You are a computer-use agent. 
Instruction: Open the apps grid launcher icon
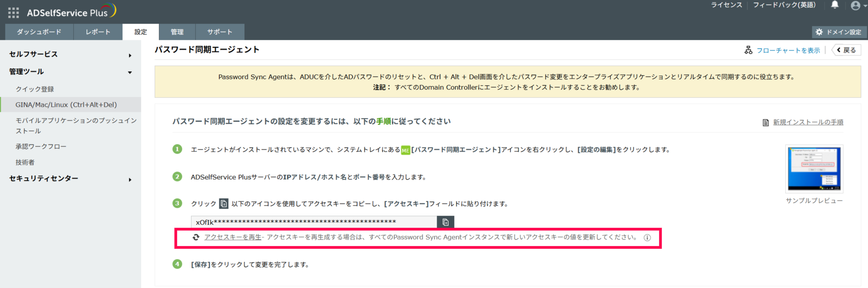[14, 13]
